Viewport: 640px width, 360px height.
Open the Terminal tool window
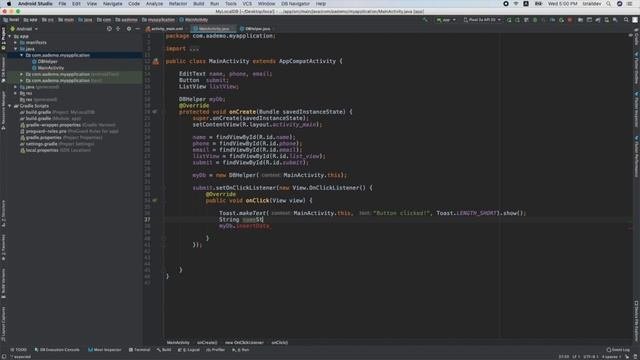(x=140, y=350)
